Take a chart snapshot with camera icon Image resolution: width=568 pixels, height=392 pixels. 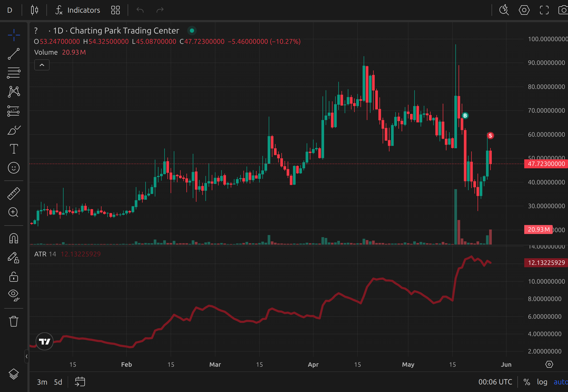[x=563, y=10]
